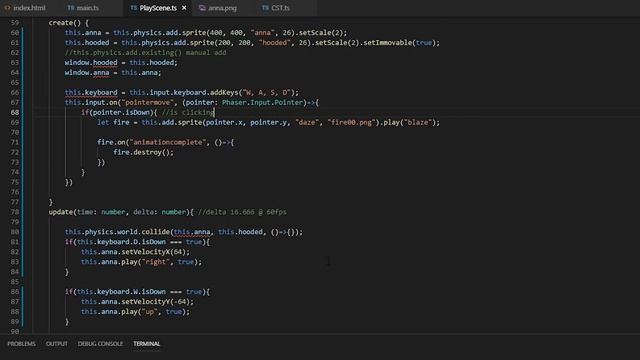Click the "right" string on line 83
This screenshot has height=360, width=640.
point(156,262)
